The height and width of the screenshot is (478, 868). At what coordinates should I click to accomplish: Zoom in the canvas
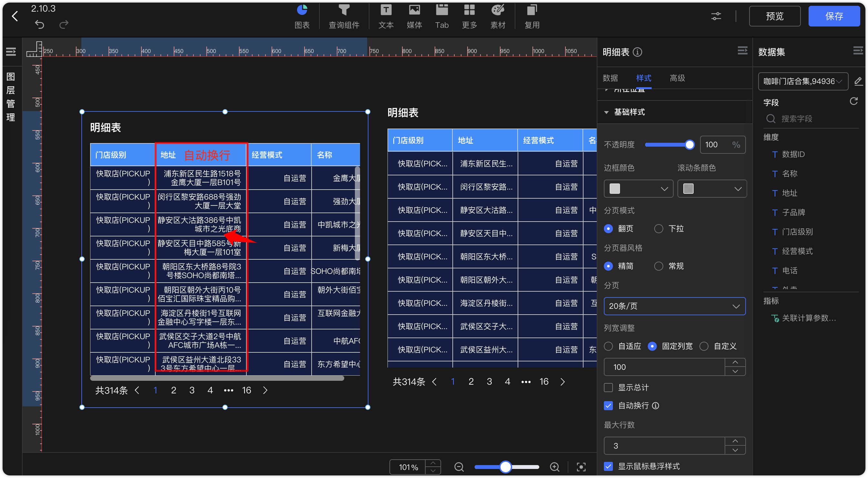[555, 467]
